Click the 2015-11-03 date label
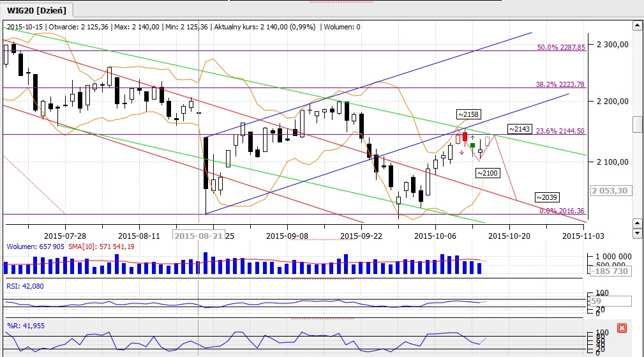This screenshot has height=357, width=644. click(x=583, y=236)
